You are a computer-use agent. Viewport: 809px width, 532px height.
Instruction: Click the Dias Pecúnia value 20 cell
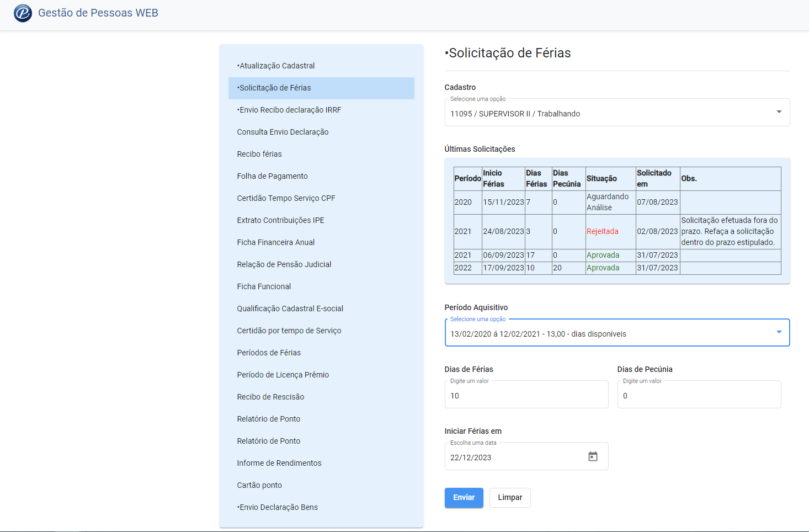568,268
